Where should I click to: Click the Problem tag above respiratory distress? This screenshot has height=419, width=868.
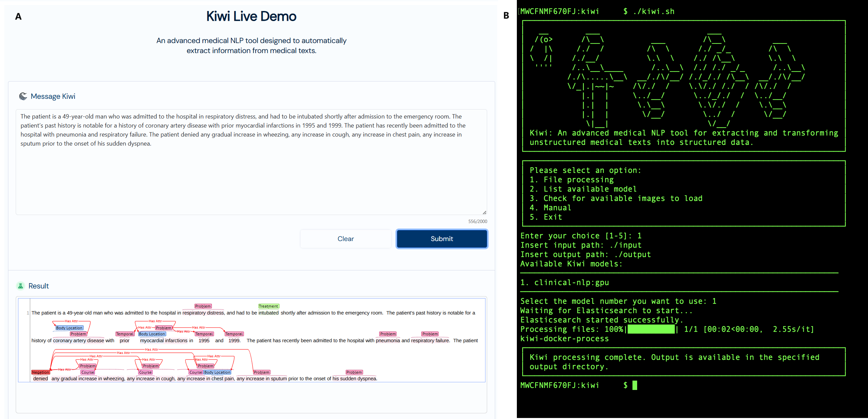pos(203,306)
